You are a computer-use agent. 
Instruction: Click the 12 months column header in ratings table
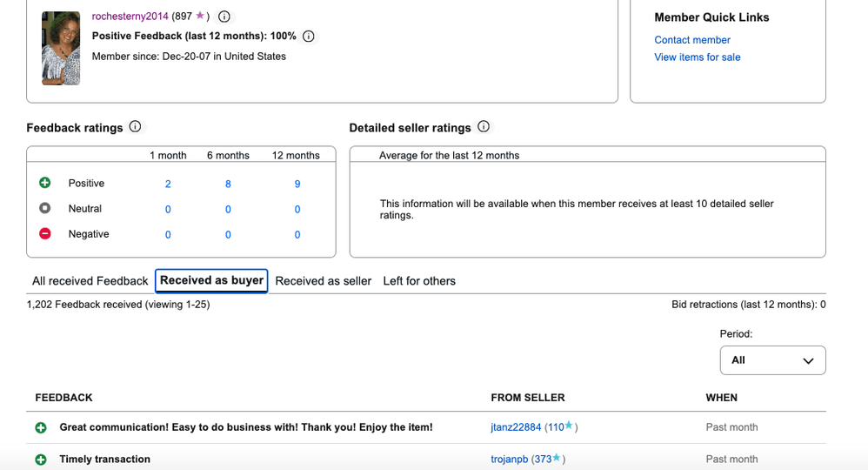click(x=296, y=156)
